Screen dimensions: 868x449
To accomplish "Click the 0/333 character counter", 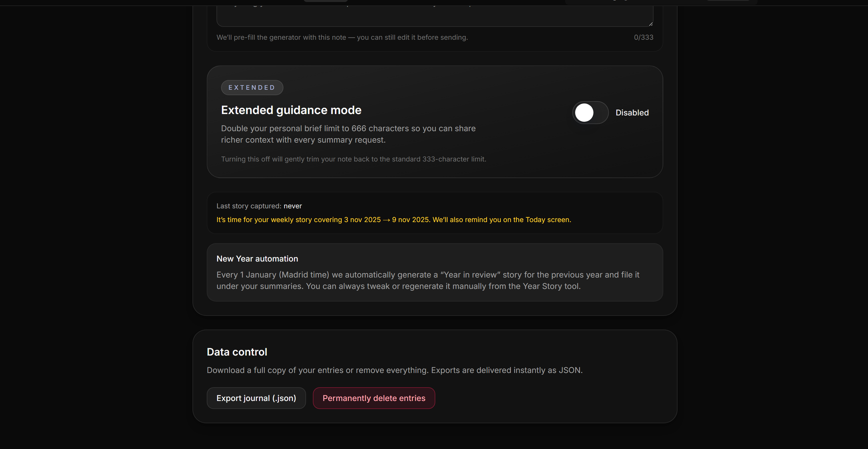I will coord(643,37).
